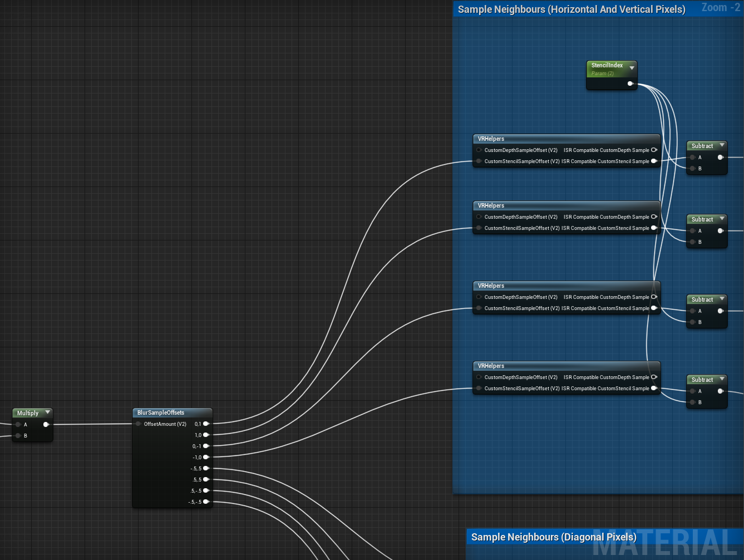This screenshot has width=744, height=560.
Task: Click the 0,1 output pin on BlurSampleOffsets
Action: point(206,424)
